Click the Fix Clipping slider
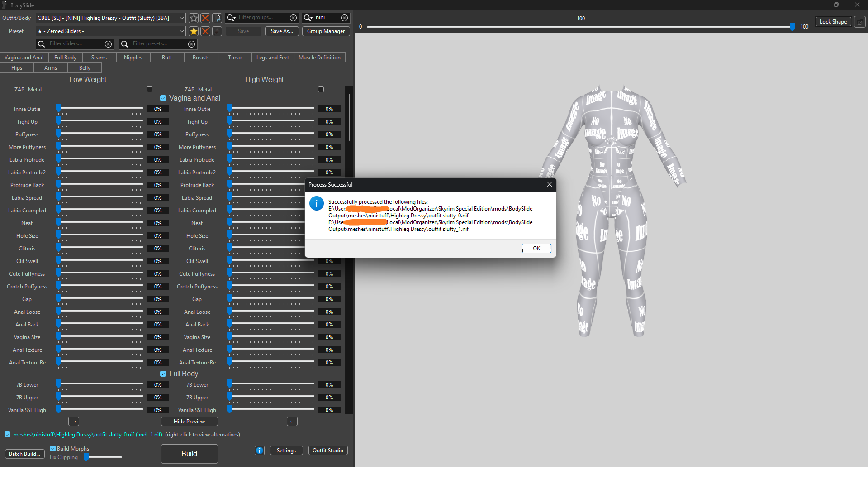Viewport: 868px width, 489px height. 103,457
